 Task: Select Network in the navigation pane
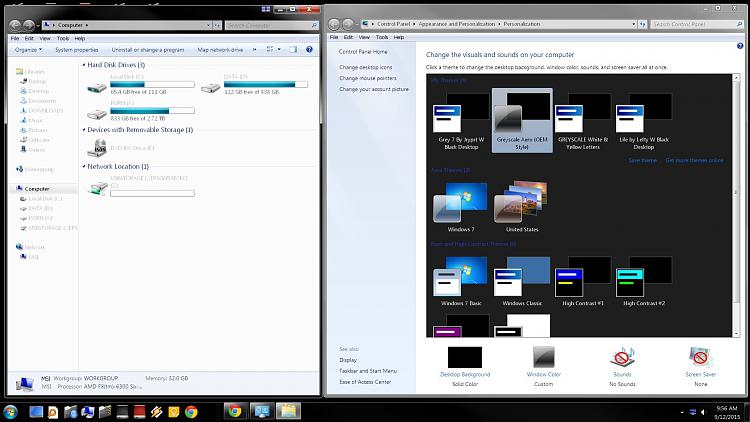click(30, 247)
